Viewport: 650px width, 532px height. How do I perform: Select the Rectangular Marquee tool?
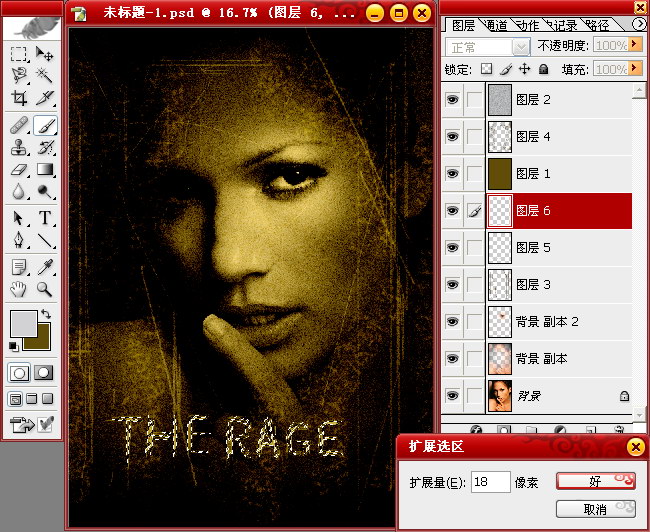[x=18, y=54]
